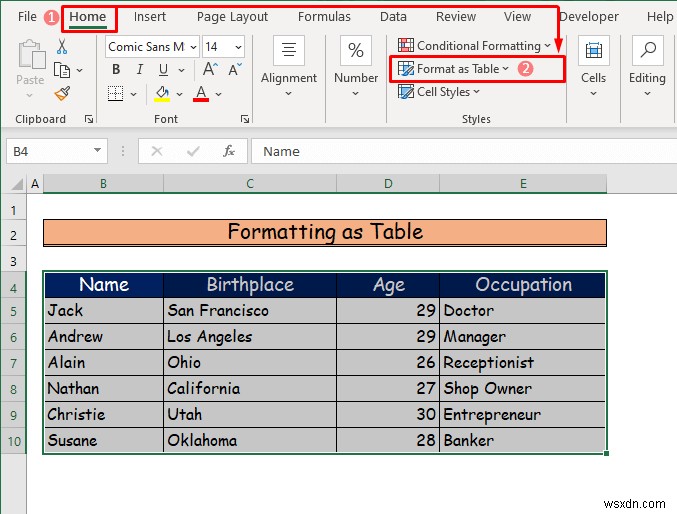Click the Paste clipboard icon

pyautogui.click(x=31, y=55)
